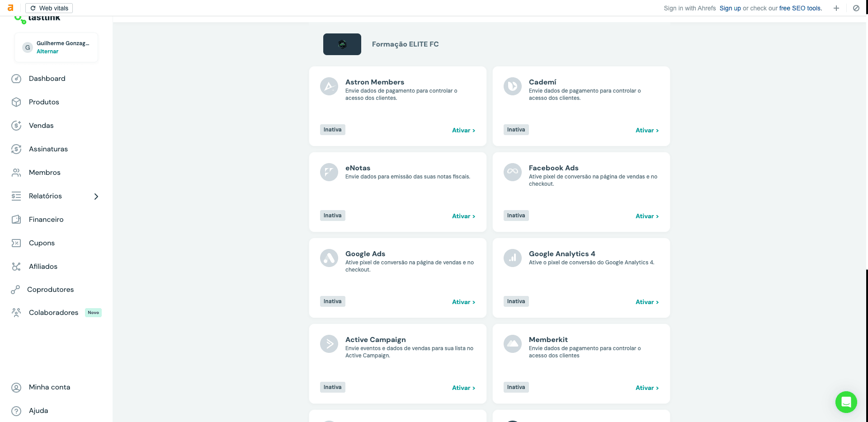The height and width of the screenshot is (422, 868).
Task: Go to Afiliados
Action: tap(43, 267)
